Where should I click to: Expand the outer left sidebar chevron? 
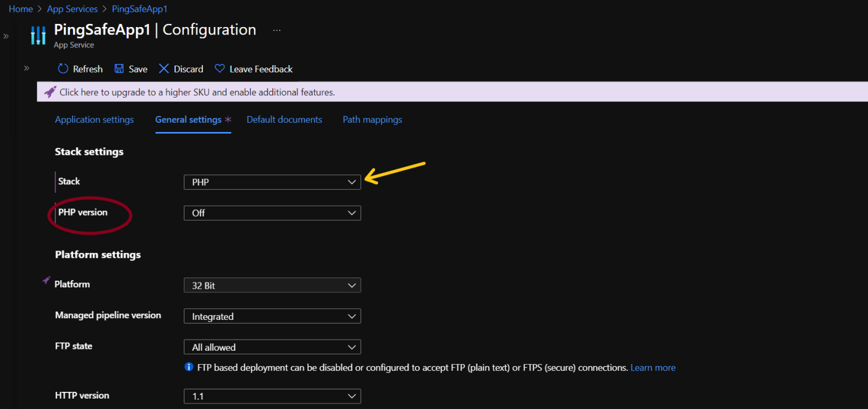[6, 36]
